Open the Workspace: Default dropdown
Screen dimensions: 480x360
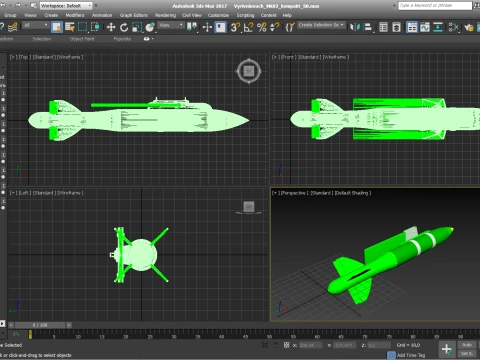pyautogui.click(x=66, y=6)
